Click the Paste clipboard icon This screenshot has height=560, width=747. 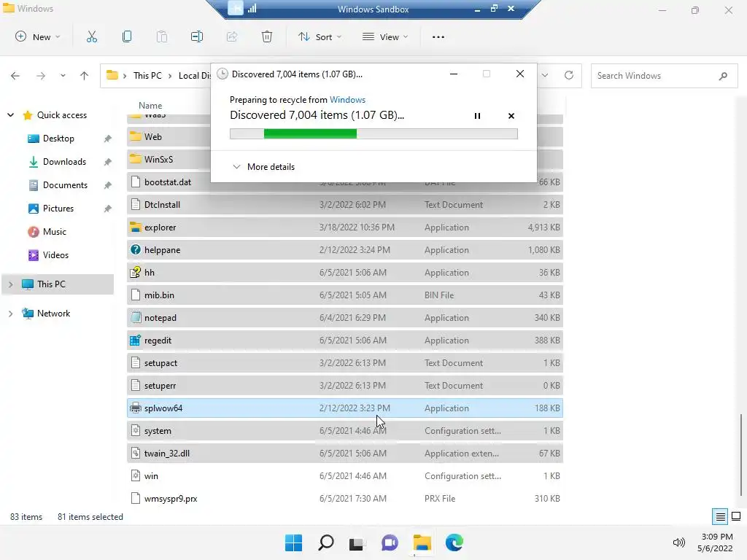pos(162,36)
